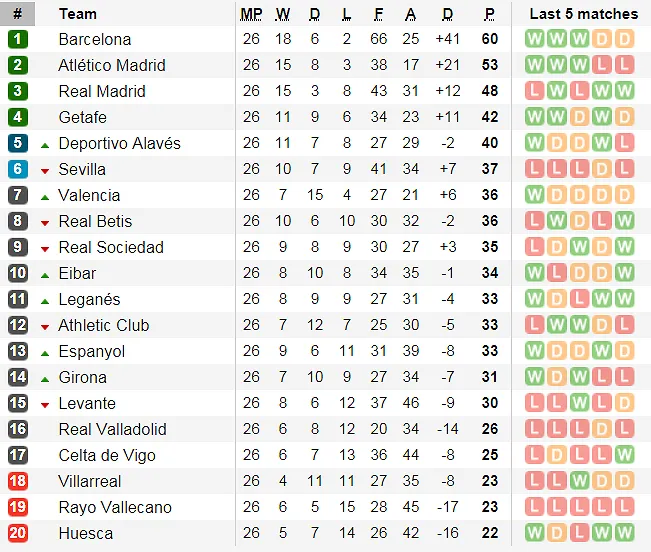Click the F goals-for column header
The height and width of the screenshot is (552, 651).
[378, 14]
